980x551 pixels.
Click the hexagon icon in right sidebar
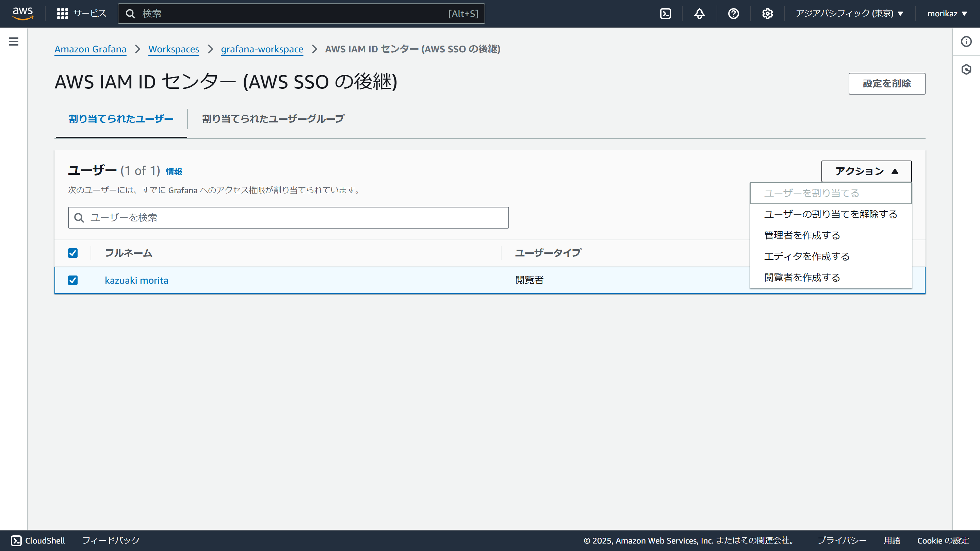(966, 69)
